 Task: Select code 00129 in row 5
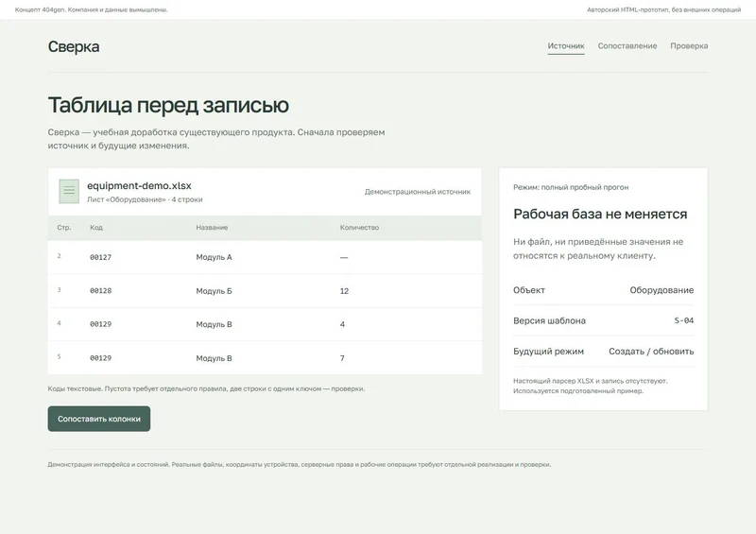[x=100, y=358]
